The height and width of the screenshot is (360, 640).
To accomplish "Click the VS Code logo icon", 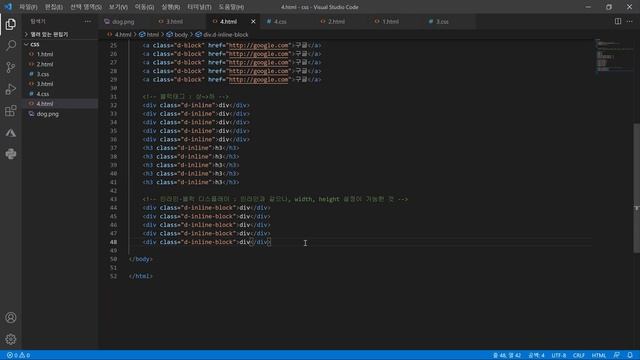I will pyautogui.click(x=8, y=7).
